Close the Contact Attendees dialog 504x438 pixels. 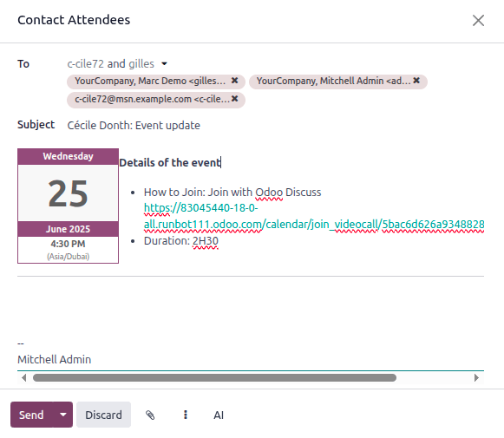point(478,20)
